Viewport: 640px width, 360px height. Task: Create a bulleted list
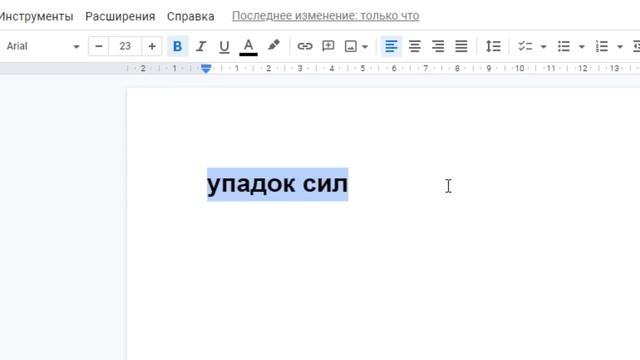pyautogui.click(x=564, y=46)
